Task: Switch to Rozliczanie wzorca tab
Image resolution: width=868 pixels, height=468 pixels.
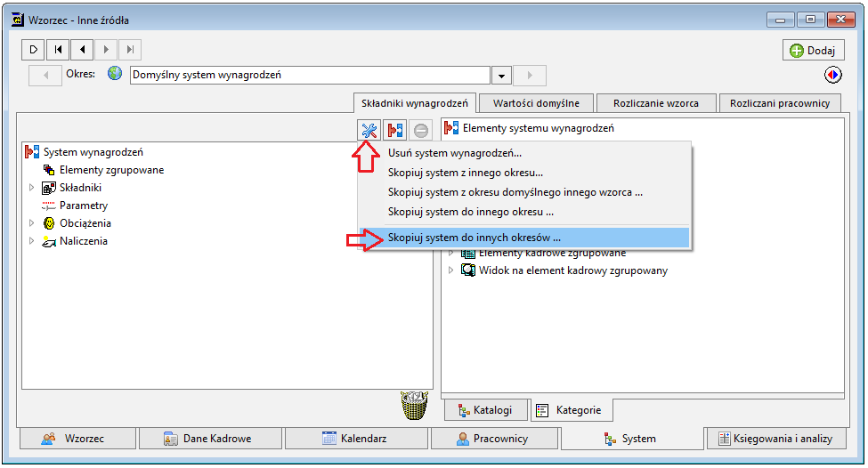Action: (x=656, y=103)
